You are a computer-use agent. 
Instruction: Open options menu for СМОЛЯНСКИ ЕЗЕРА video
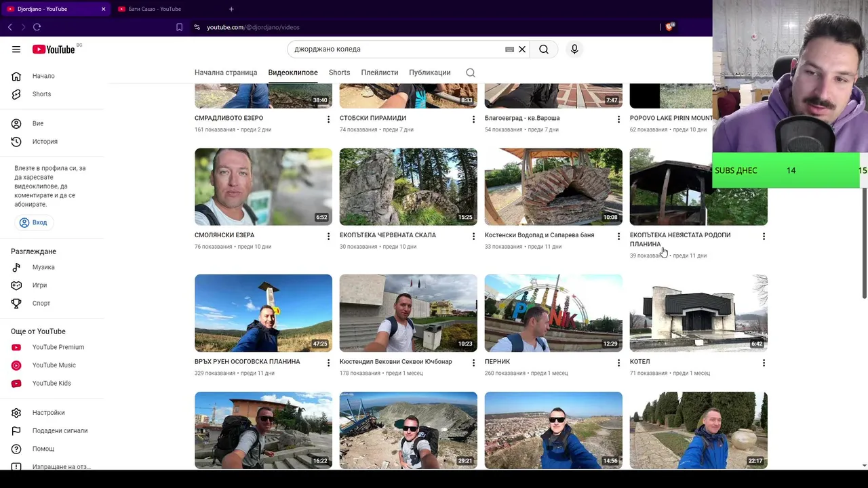click(x=328, y=237)
